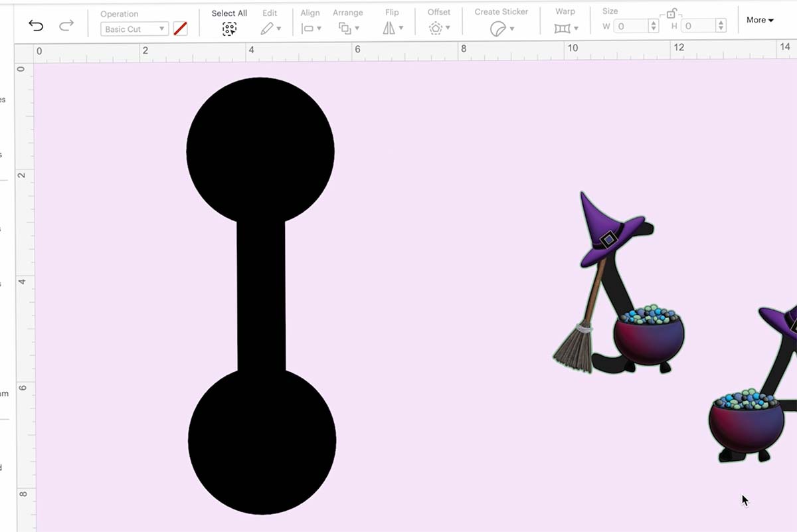Click the Create Sticker icon
797x532 pixels.
tap(497, 29)
